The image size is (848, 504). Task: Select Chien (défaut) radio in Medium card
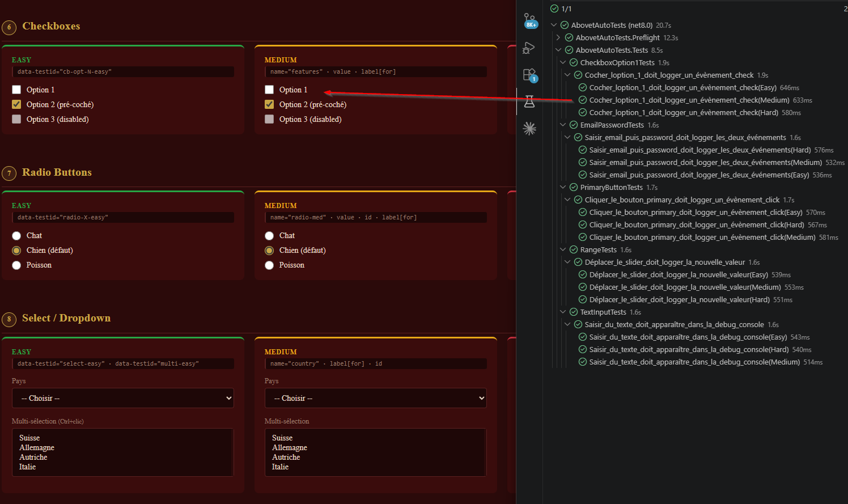(269, 251)
